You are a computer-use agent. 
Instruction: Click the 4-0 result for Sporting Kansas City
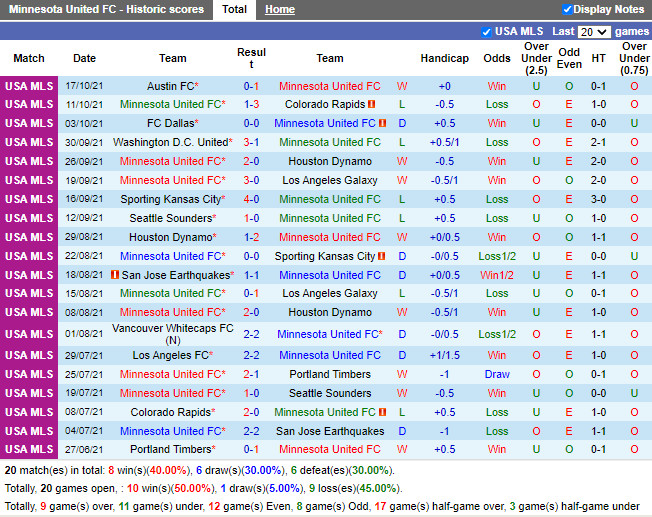(x=252, y=199)
